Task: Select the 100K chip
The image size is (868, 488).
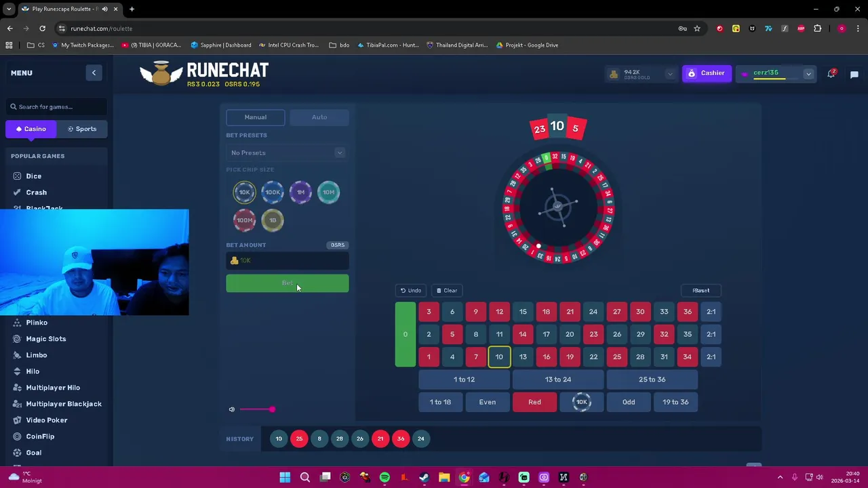Action: [273, 192]
